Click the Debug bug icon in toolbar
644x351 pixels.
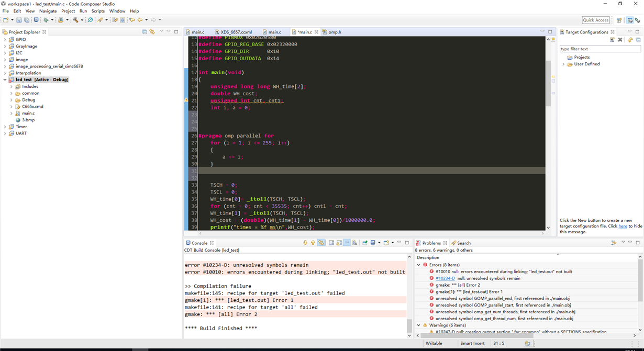(x=46, y=20)
